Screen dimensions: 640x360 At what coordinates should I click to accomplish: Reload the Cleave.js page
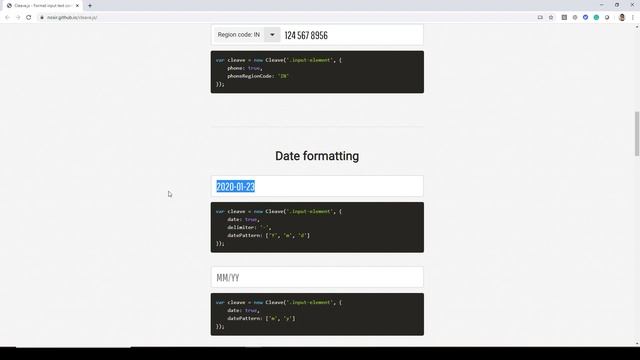point(29,18)
